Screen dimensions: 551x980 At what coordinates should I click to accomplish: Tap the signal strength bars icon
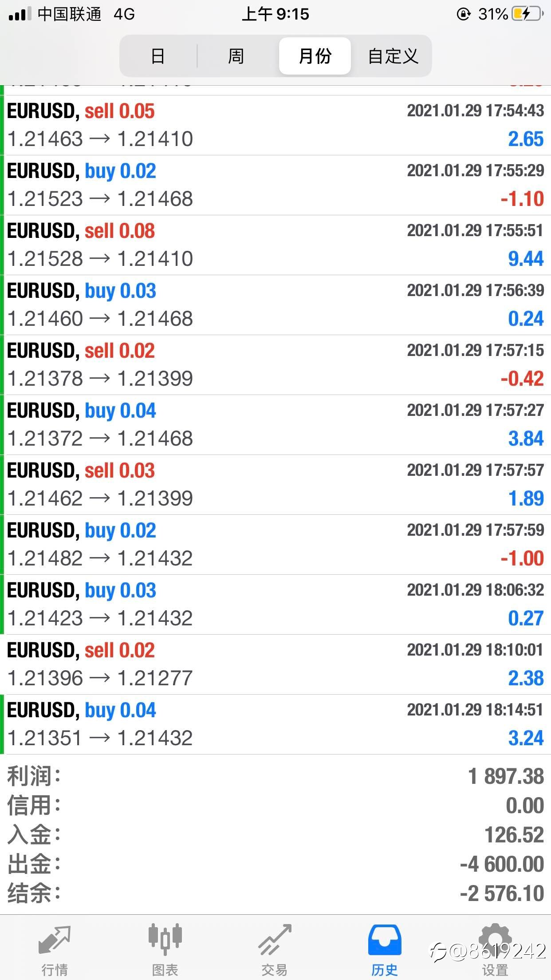tap(20, 14)
